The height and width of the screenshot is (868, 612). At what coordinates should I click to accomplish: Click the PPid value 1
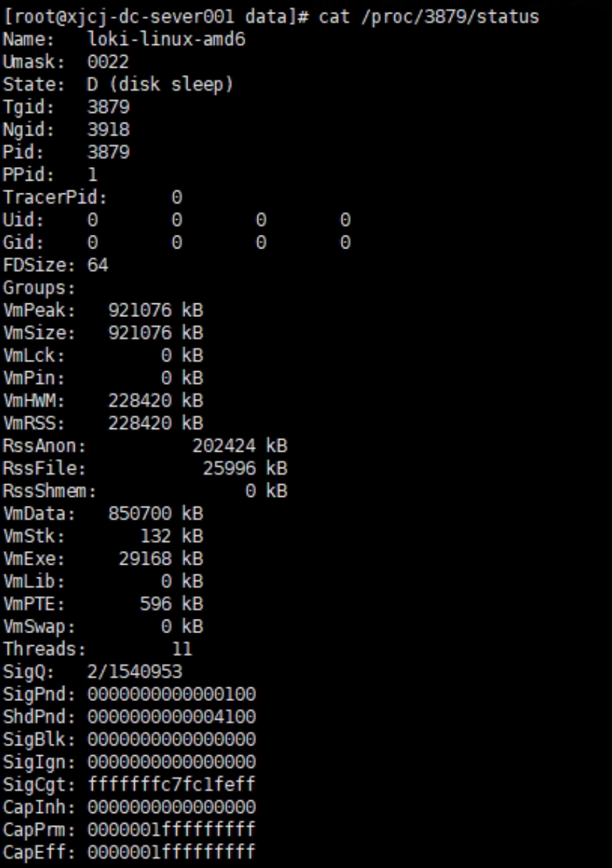click(x=93, y=175)
